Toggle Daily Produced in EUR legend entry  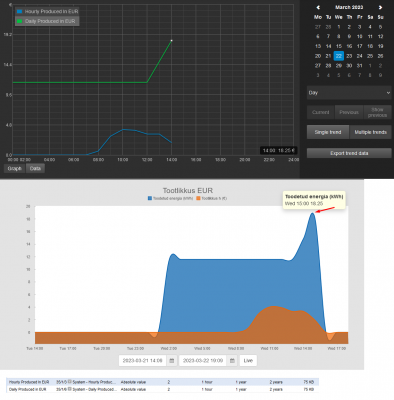click(x=47, y=21)
